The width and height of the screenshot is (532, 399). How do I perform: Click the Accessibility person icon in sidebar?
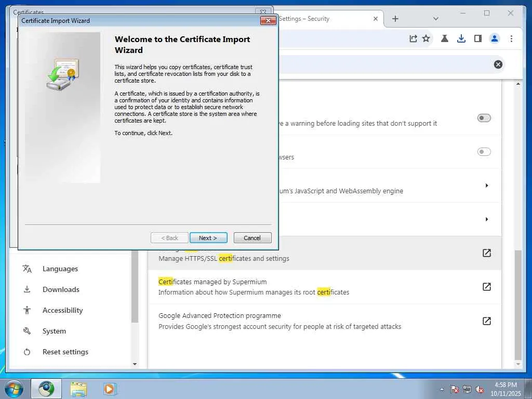point(27,310)
